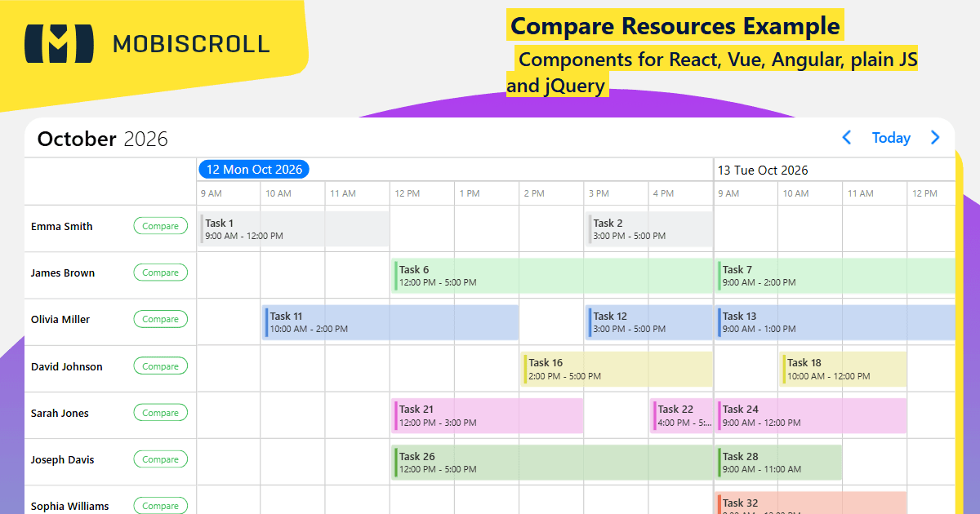Go to previous day with left arrow
This screenshot has height=514, width=980.
847,138
